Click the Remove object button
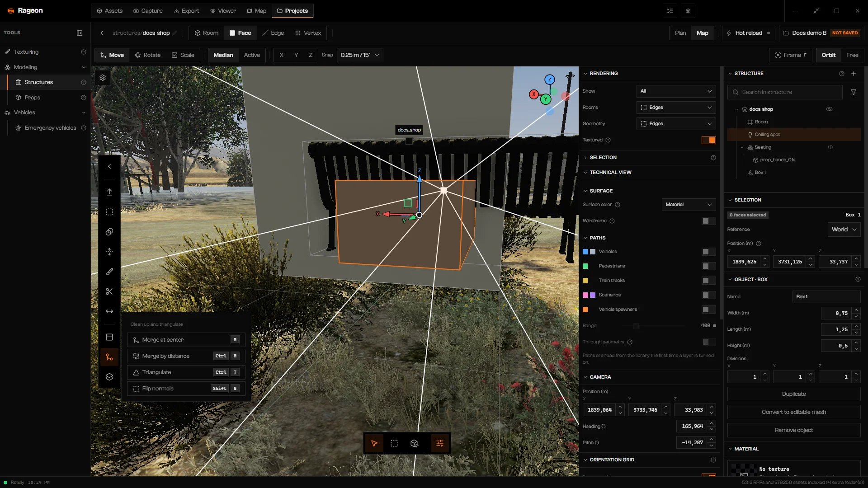 coord(794,430)
